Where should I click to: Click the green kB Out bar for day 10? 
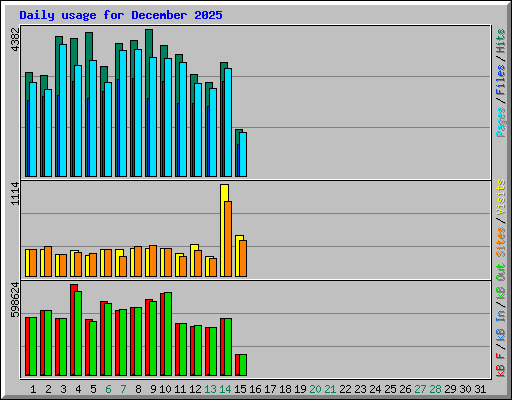168,334
